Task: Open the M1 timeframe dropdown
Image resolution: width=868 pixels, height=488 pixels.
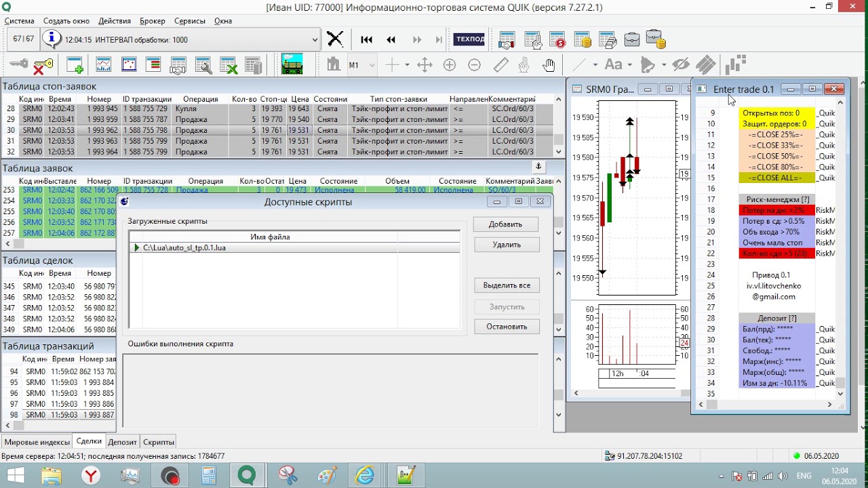Action: [372, 65]
